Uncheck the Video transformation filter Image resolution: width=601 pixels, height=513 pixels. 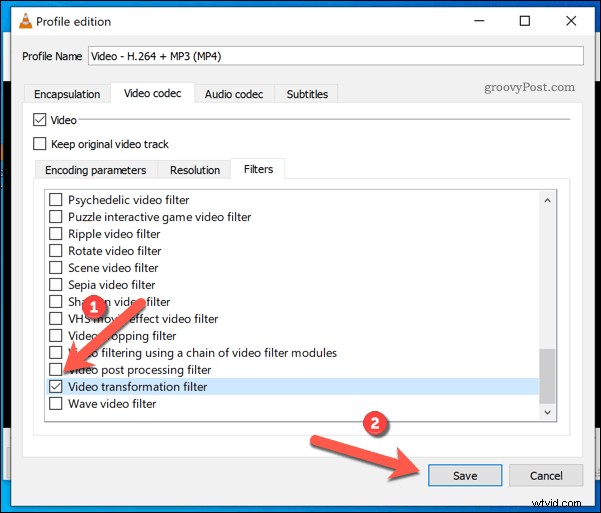(x=56, y=386)
